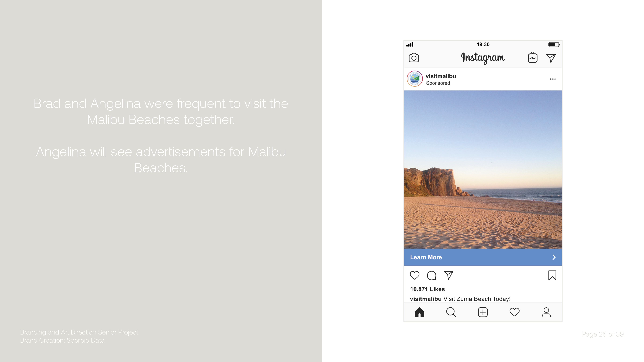
Task: Click the Zuma Beach sponsored photo
Action: pos(483,170)
